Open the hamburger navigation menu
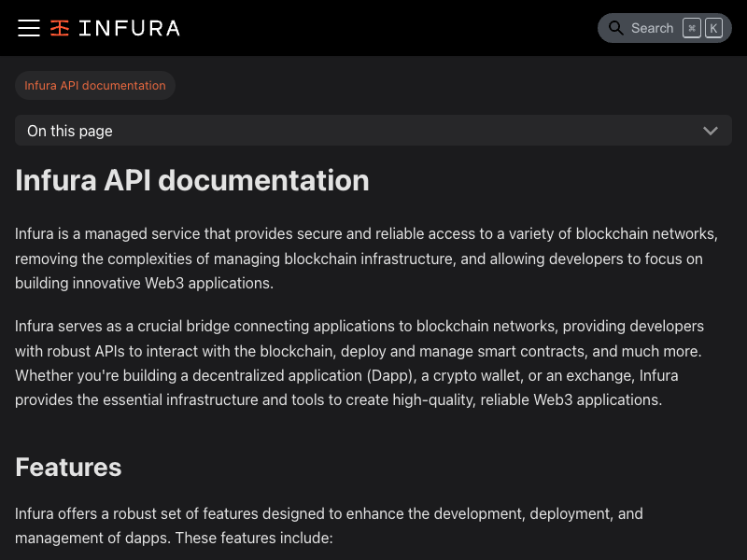Screen dimensions: 747x560 point(29,28)
